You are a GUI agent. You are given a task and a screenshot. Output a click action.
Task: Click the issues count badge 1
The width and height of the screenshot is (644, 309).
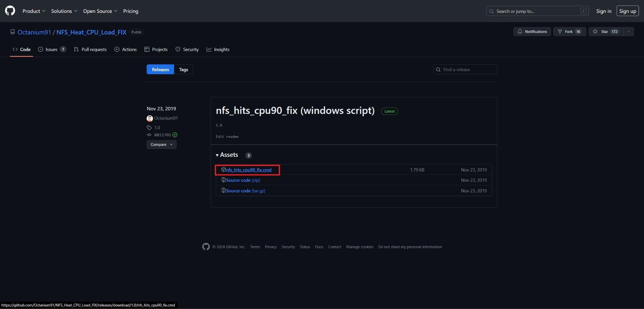tap(63, 49)
